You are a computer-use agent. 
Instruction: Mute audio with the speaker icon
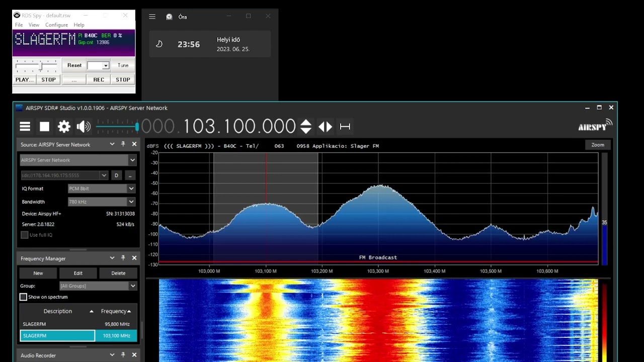pos(84,127)
